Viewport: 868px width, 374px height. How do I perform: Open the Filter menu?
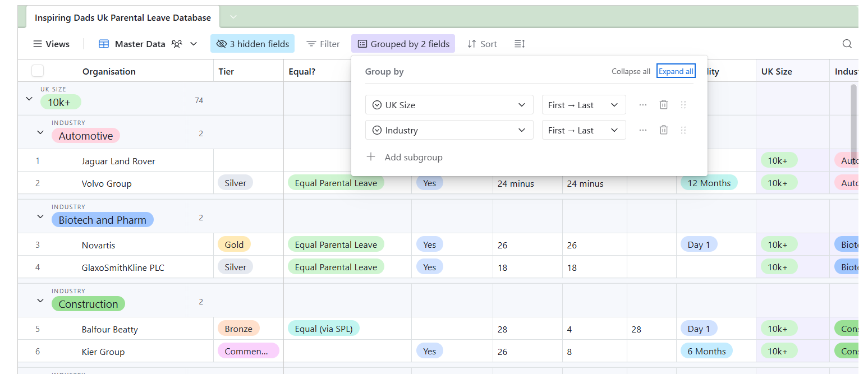point(323,44)
